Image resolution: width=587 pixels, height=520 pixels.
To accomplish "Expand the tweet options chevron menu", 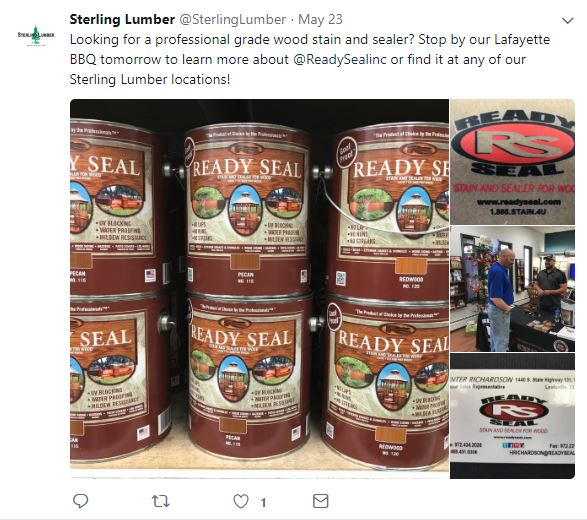I will (568, 21).
